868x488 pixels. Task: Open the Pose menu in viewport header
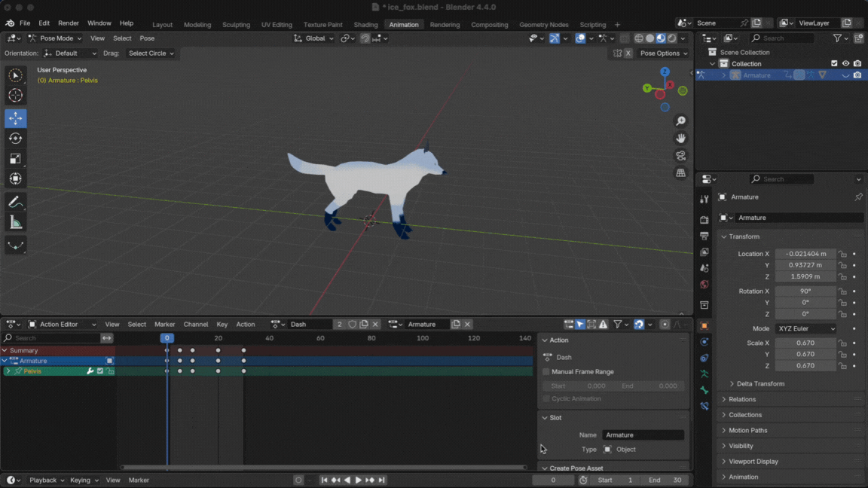pyautogui.click(x=147, y=38)
